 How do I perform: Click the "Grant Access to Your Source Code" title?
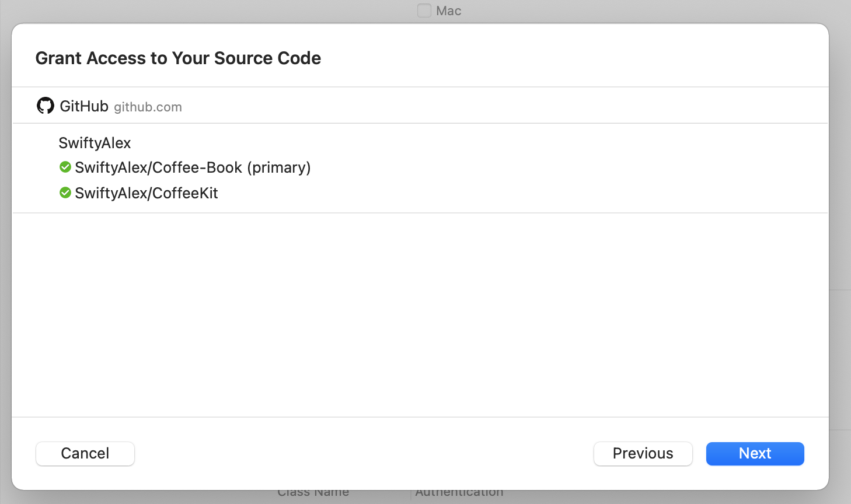(x=178, y=58)
